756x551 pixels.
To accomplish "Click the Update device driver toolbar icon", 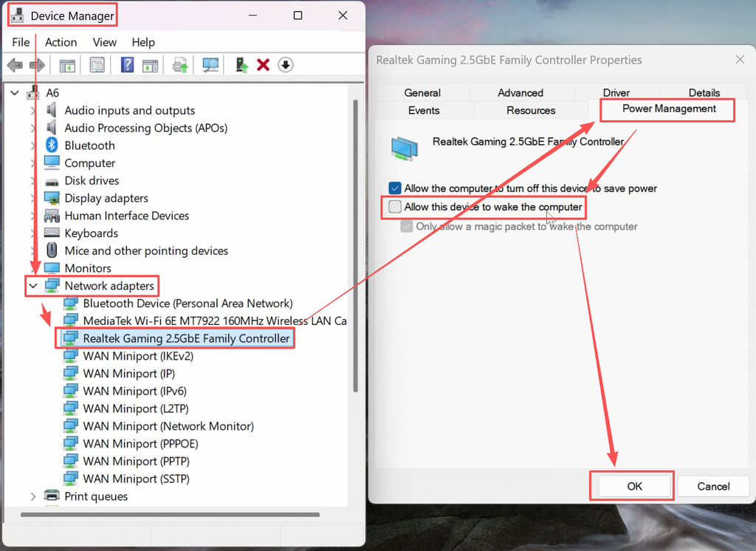I will point(180,65).
